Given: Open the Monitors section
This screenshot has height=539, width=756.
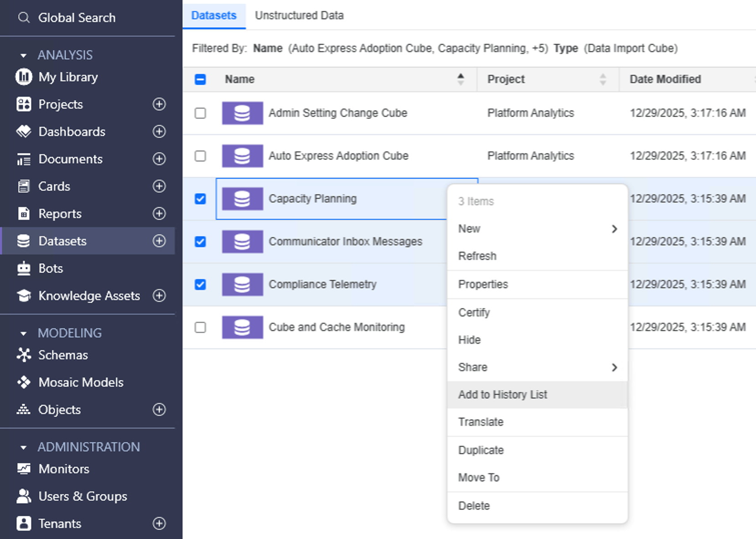Looking at the screenshot, I should (x=23, y=469).
